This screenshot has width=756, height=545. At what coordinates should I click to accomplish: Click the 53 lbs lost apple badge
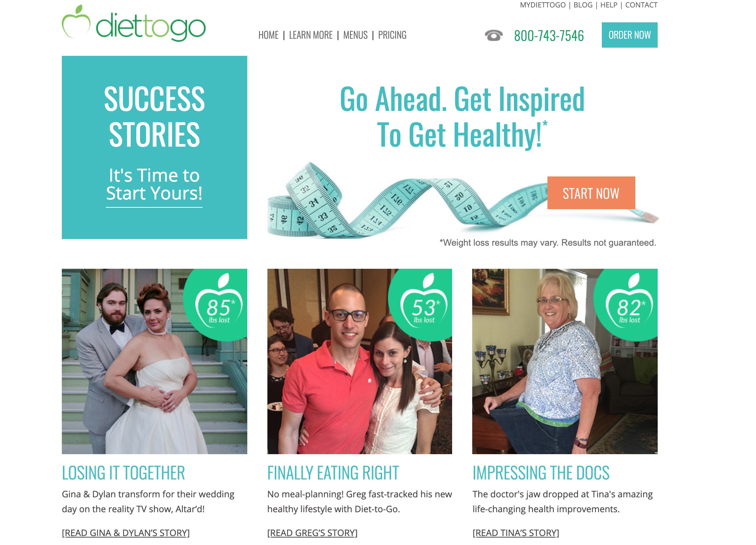coord(424,302)
